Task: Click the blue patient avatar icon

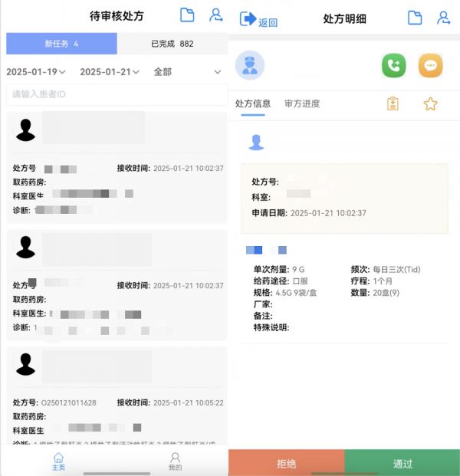Action: tap(256, 142)
